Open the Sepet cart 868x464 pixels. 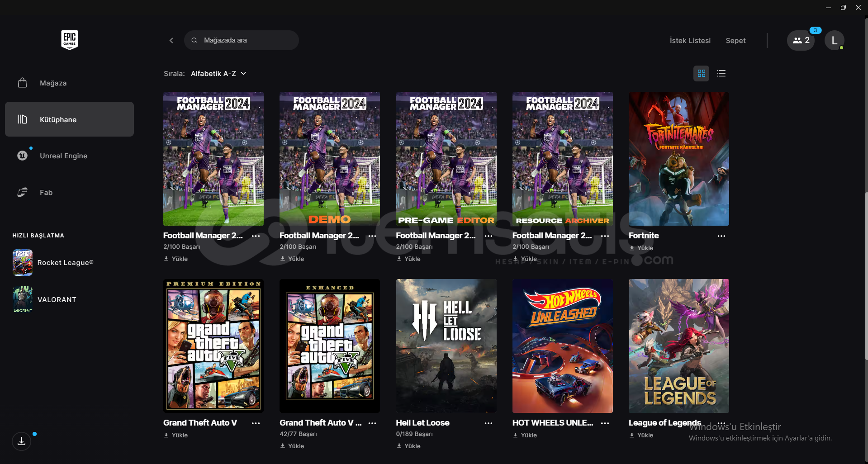(735, 41)
